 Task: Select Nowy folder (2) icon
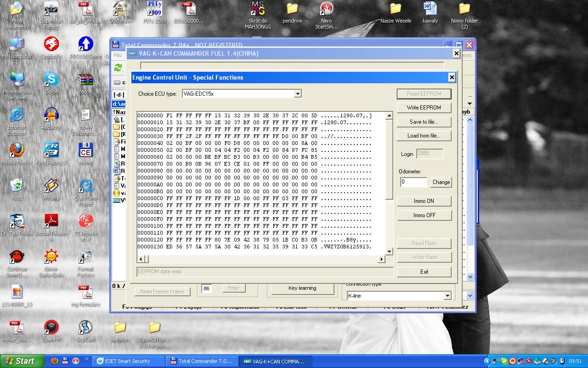(464, 16)
